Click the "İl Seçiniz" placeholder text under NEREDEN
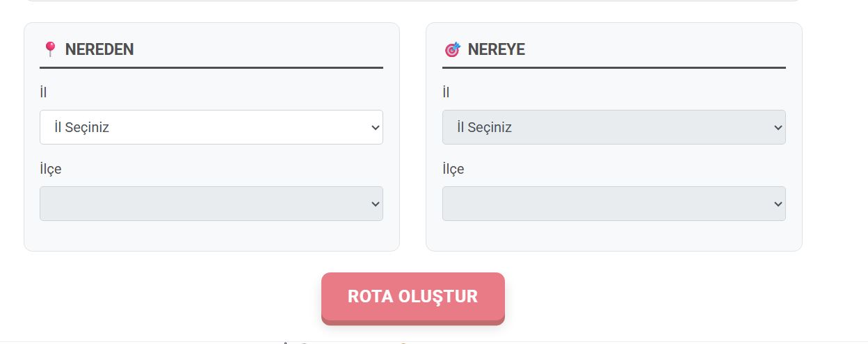Image resolution: width=868 pixels, height=344 pixels. pyautogui.click(x=81, y=127)
